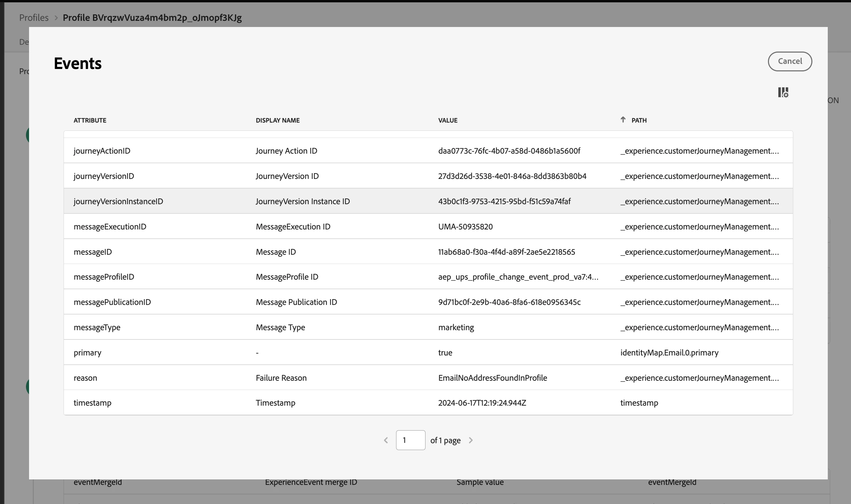Click the Cancel button
Screen dimensions: 851x504
tap(789, 61)
